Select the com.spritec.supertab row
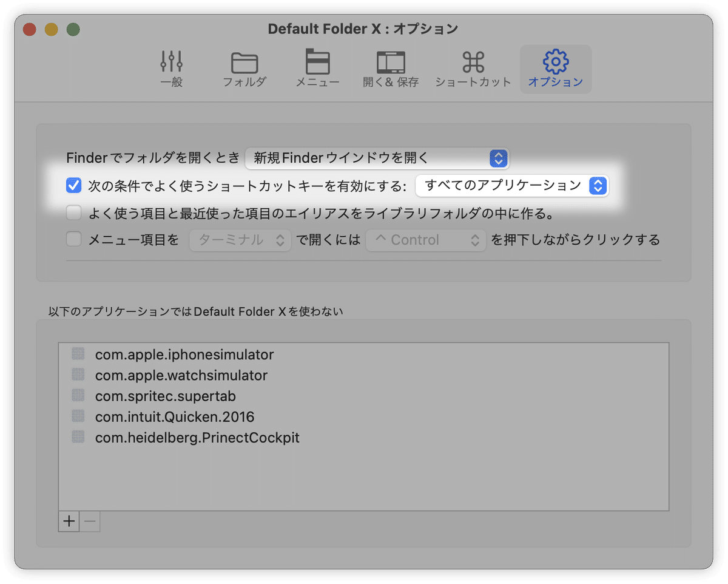 coord(363,396)
